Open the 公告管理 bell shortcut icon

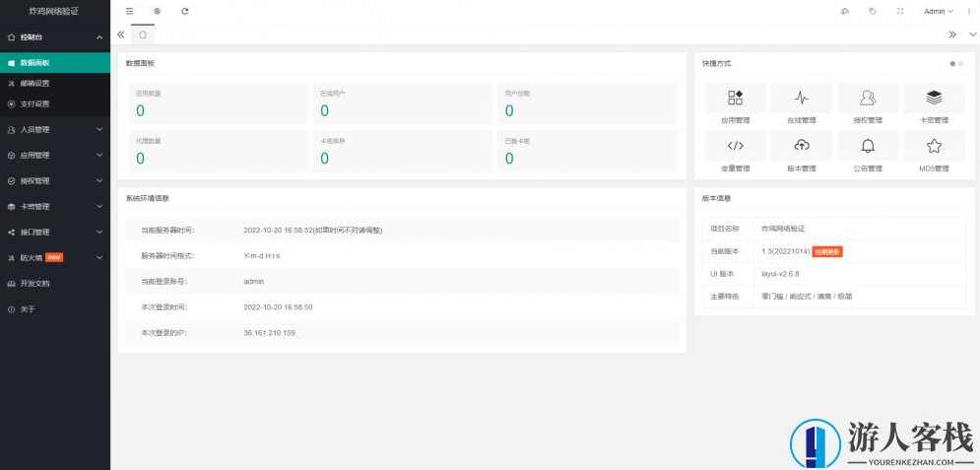[868, 146]
